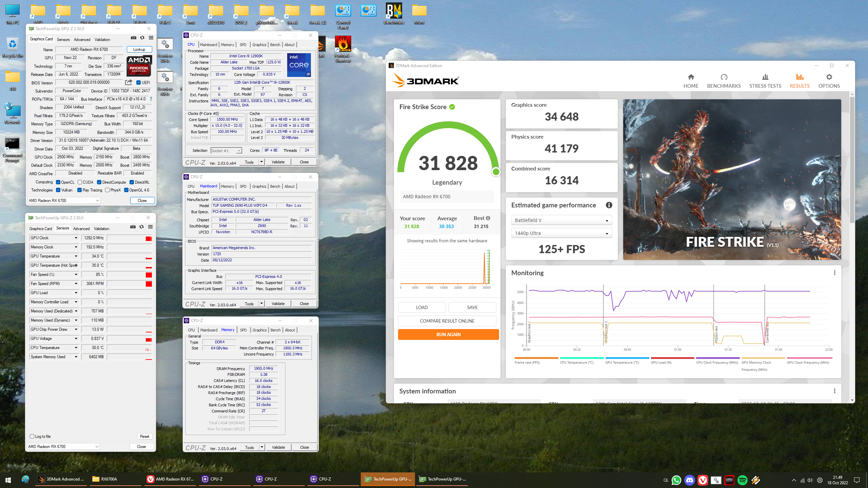This screenshot has width=868, height=488.
Task: Click Bus Interface question mark in GPU-Z
Action: [151, 99]
